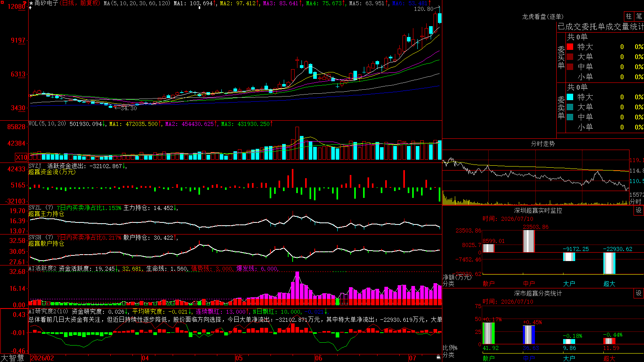Click the 23503.86 bar value label
The height and width of the screenshot is (362, 644).
[x=536, y=227]
